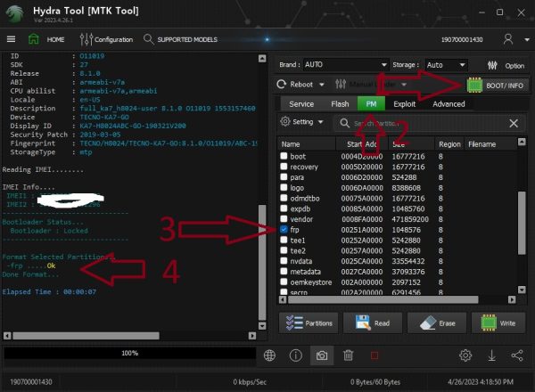Check the para partition checkbox
The height and width of the screenshot is (392, 535).
[x=284, y=176]
